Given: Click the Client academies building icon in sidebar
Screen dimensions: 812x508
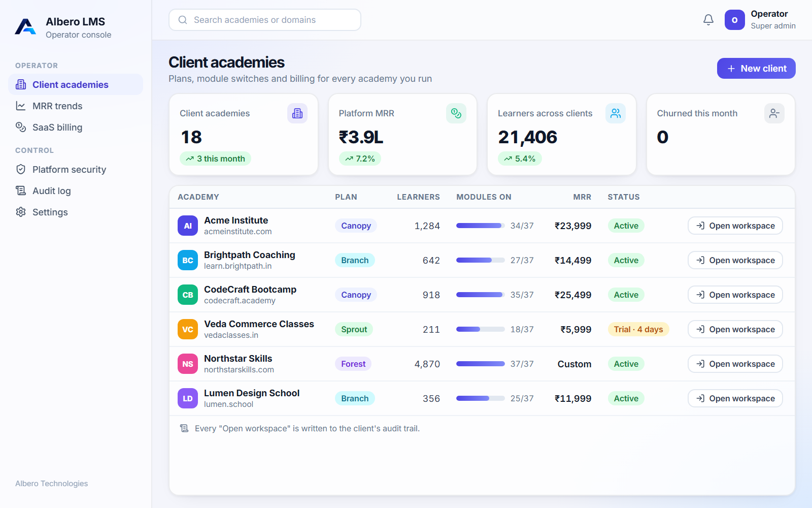Looking at the screenshot, I should pyautogui.click(x=21, y=84).
